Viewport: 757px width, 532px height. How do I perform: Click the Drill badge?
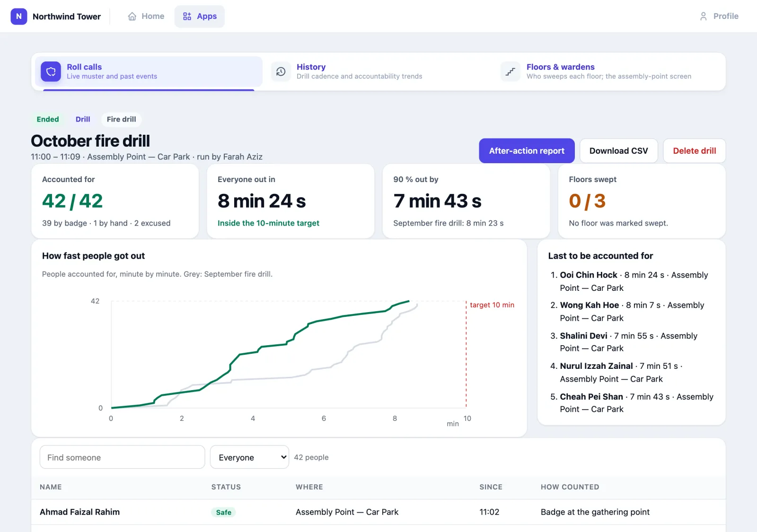83,119
